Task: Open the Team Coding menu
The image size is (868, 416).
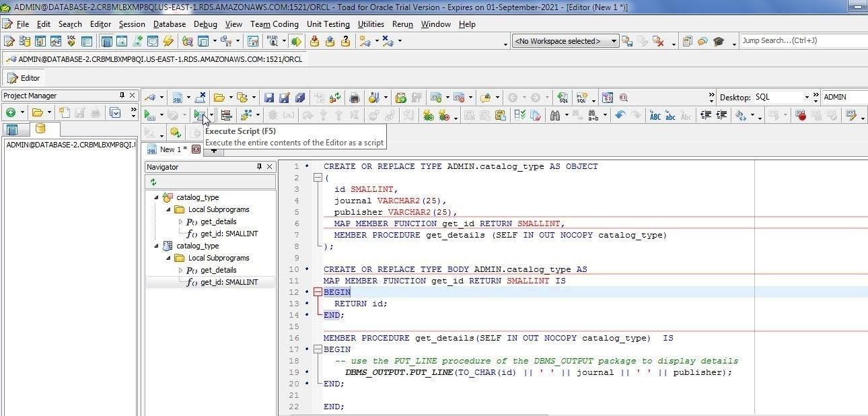Action: coord(274,24)
